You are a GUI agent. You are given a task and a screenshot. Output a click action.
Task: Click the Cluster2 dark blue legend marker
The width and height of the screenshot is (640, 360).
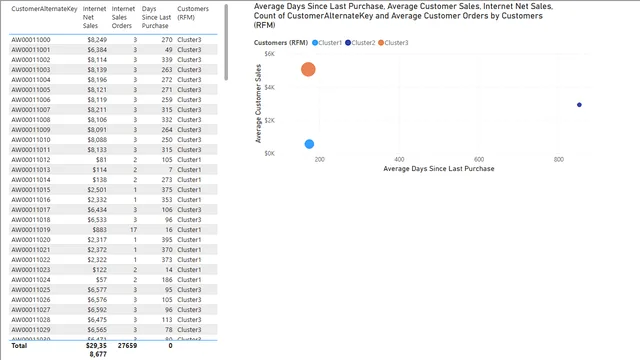348,42
